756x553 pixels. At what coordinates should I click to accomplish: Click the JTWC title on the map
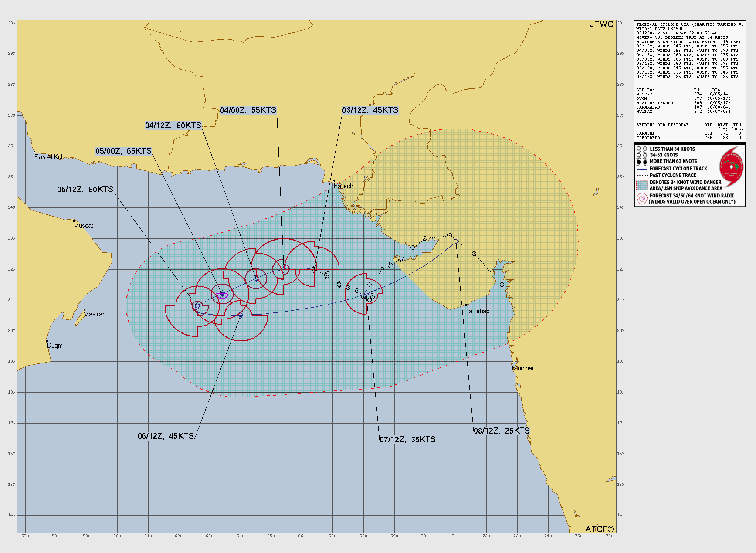(601, 24)
